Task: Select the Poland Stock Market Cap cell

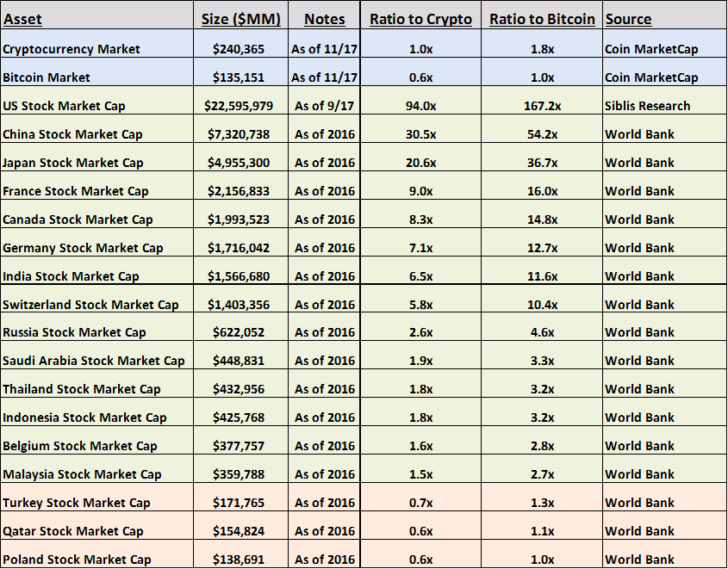Action: [x=77, y=560]
